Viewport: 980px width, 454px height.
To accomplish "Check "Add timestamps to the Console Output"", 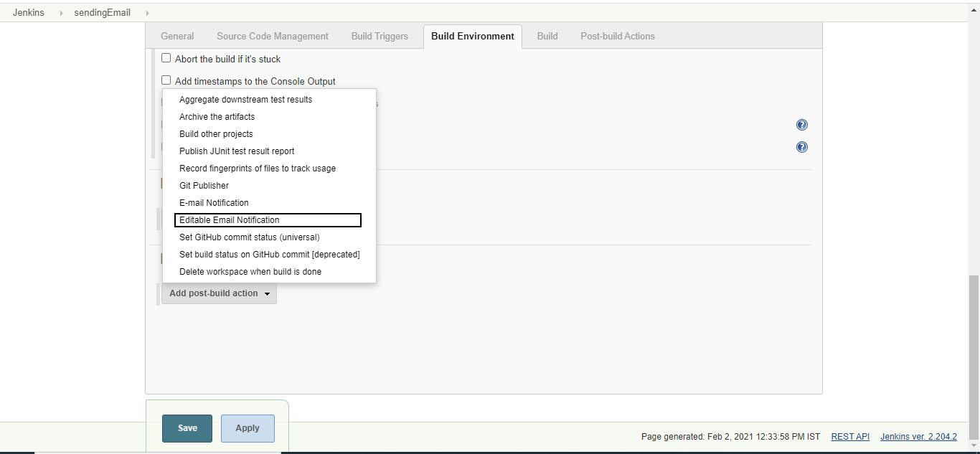I will point(166,80).
